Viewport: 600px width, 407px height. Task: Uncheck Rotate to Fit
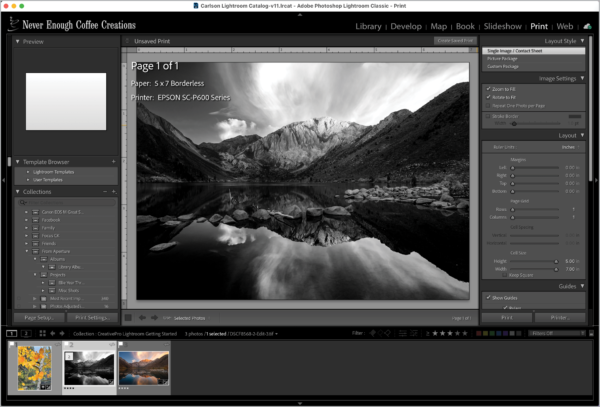tap(488, 97)
